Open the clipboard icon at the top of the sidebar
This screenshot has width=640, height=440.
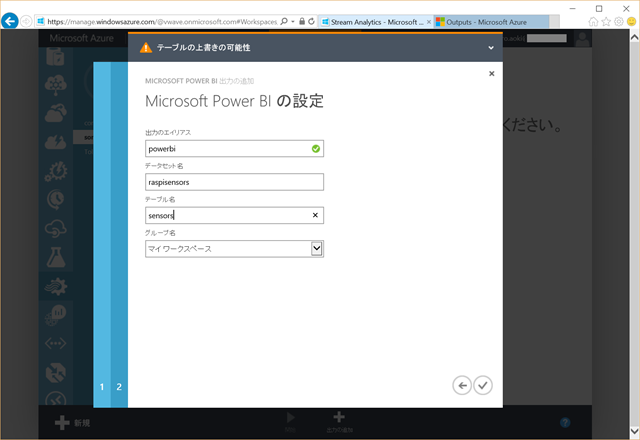point(56,56)
